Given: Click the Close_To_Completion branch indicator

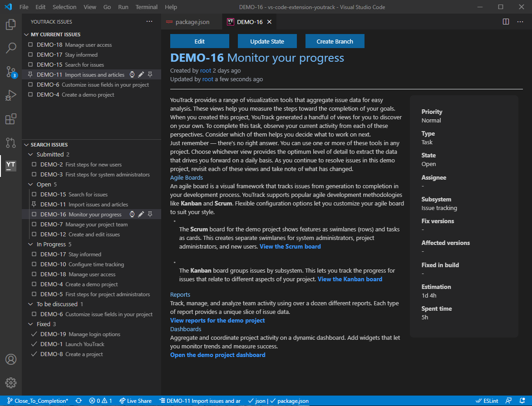Looking at the screenshot, I should (38, 401).
